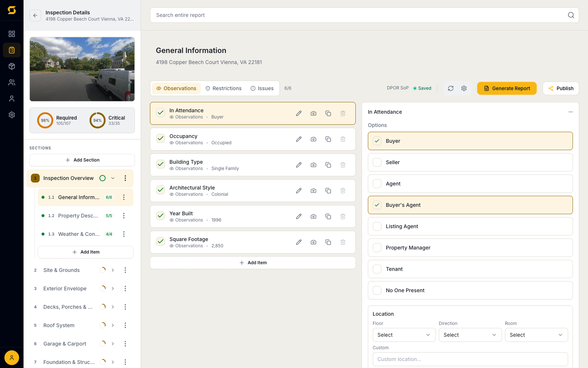The width and height of the screenshot is (588, 368).
Task: Click the Critical 94% progress ring
Action: [97, 120]
